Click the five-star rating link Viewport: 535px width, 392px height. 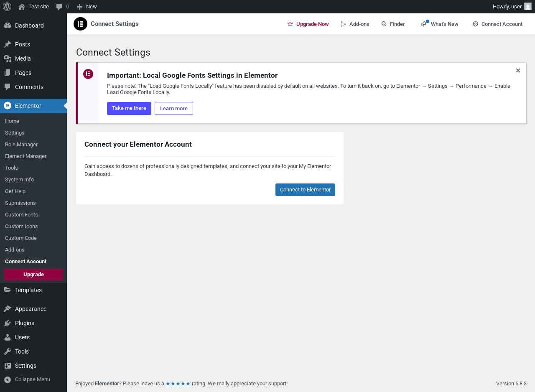[178, 384]
